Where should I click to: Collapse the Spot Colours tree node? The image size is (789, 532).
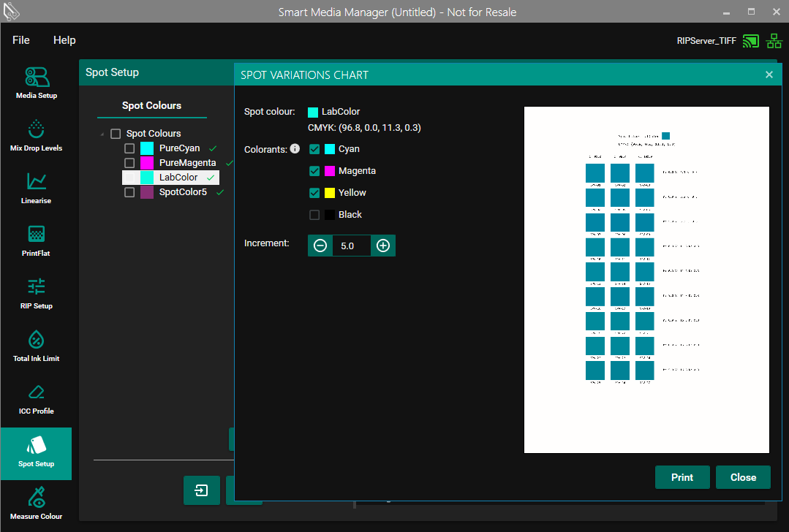pos(102,134)
